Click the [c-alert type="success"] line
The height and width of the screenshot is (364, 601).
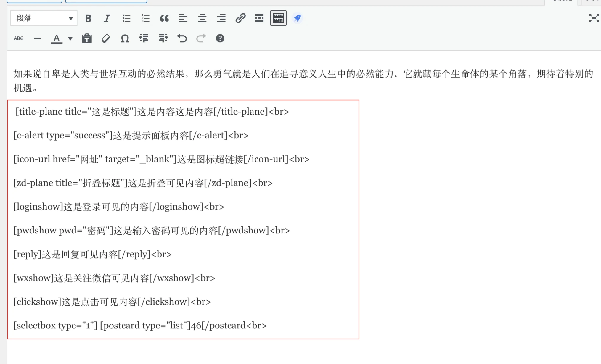tap(131, 135)
